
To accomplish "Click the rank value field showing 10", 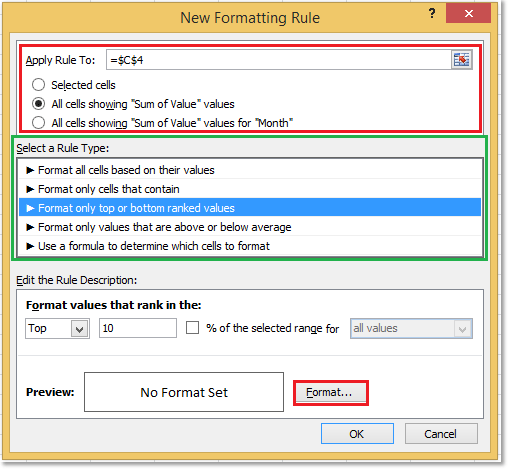I will [x=138, y=328].
